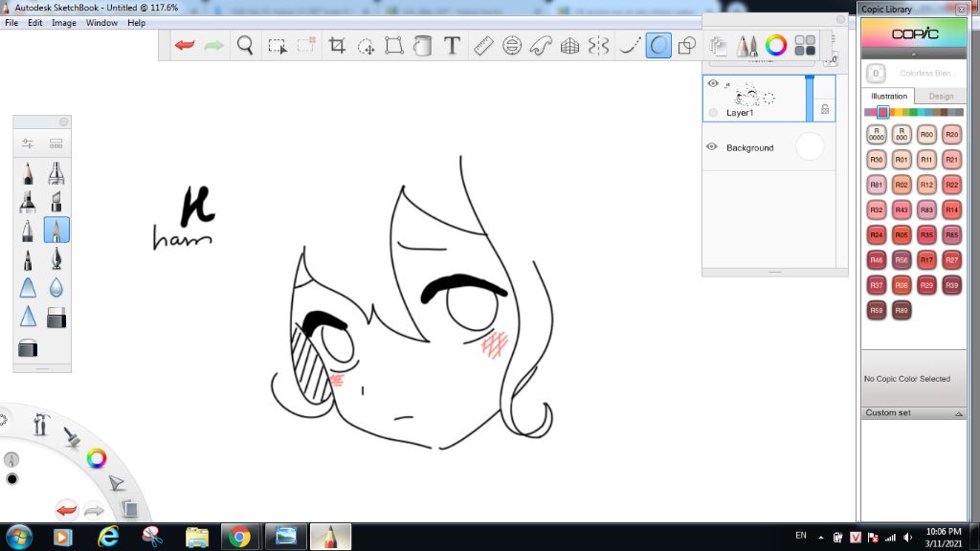
Task: Select the rectangular selection tool
Action: click(277, 46)
